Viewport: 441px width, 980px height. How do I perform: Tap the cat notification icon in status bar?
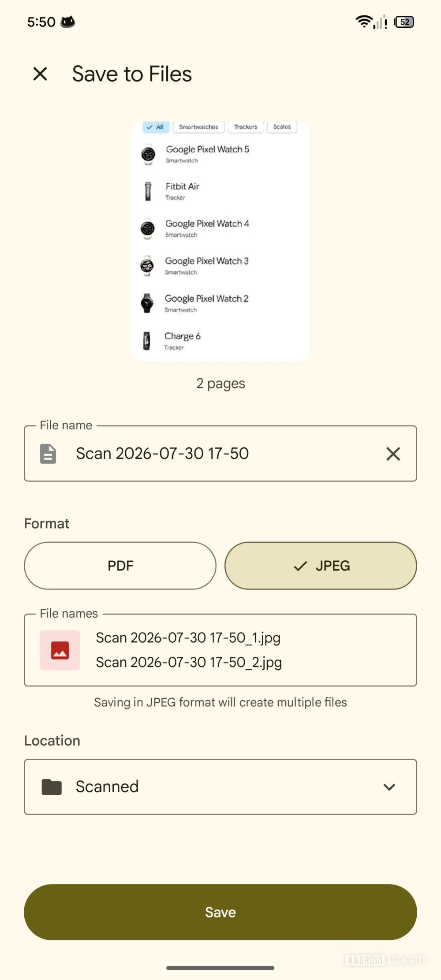pos(67,22)
